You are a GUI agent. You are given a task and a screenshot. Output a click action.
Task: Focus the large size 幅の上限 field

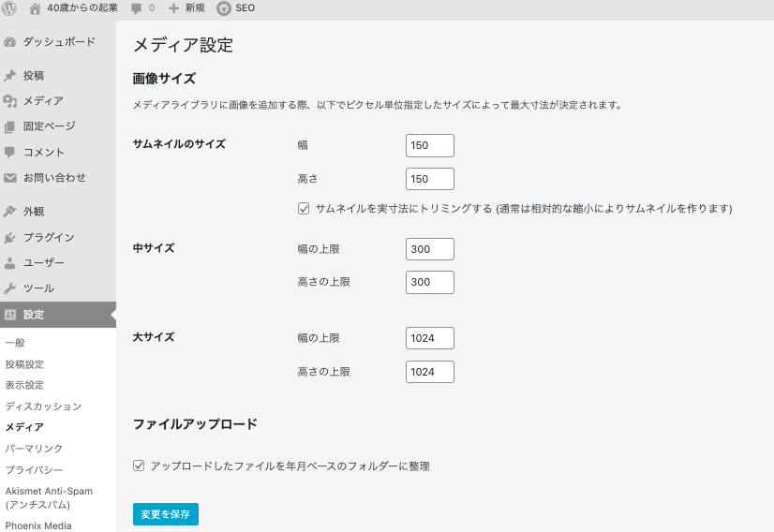[x=430, y=338]
